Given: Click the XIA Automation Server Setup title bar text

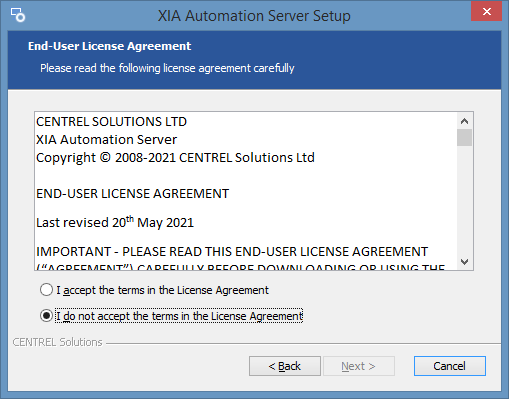Looking at the screenshot, I should (254, 16).
